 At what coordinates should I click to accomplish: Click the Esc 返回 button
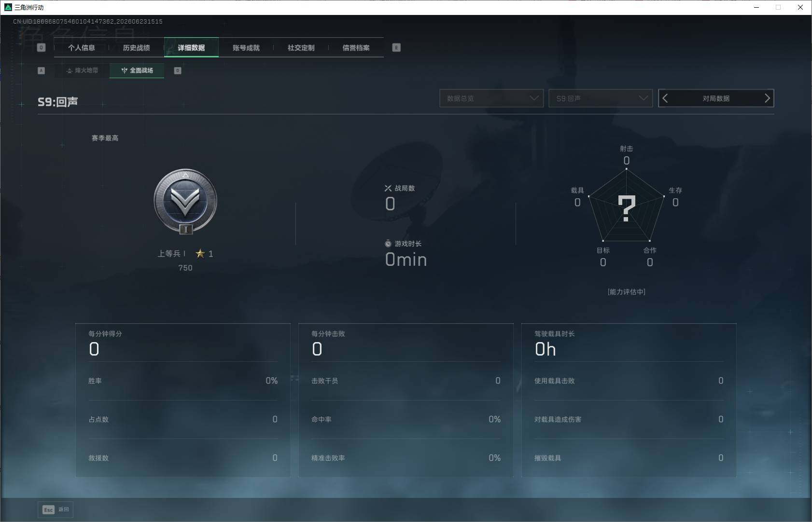point(56,510)
